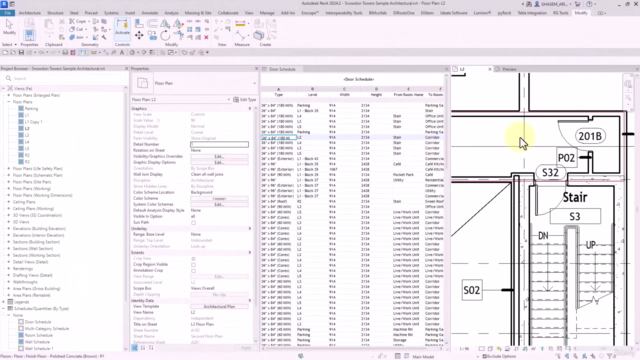Open the Floor Plan type selector dropdown
This screenshot has width=640, height=360.
click(255, 83)
